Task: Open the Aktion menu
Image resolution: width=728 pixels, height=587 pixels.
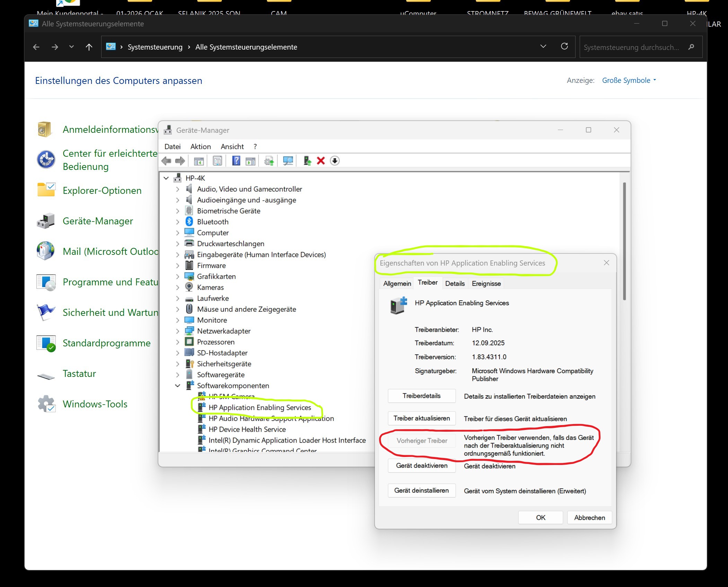Action: [200, 147]
